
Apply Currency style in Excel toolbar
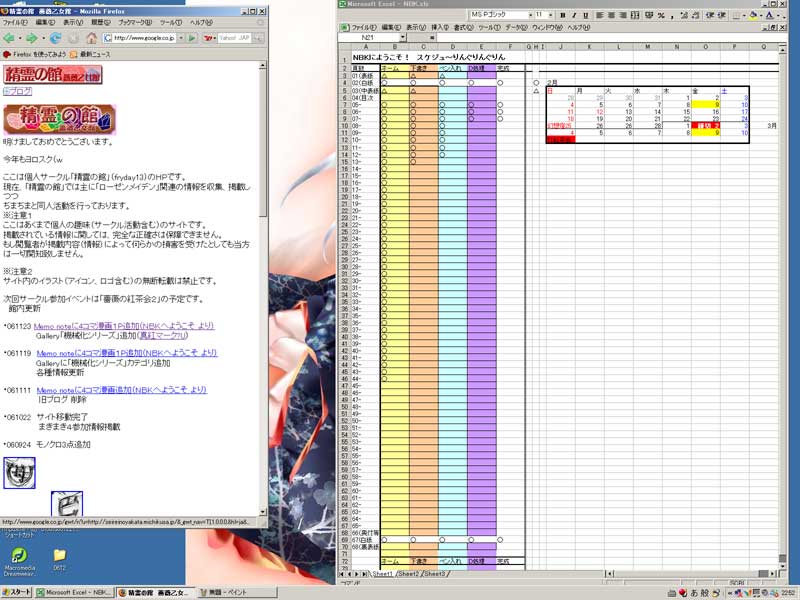[x=649, y=15]
